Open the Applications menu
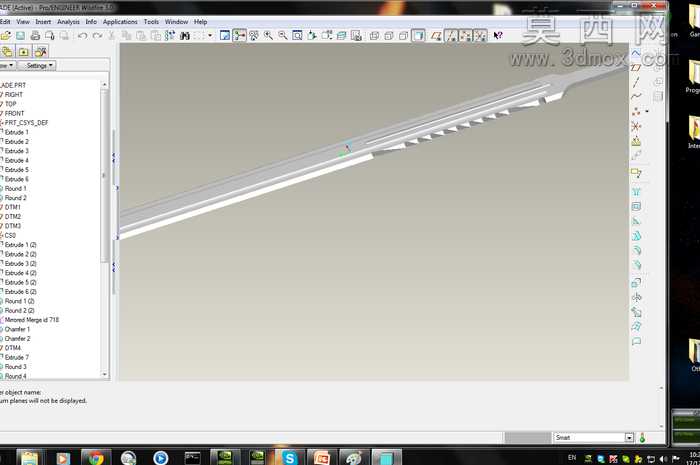Image resolution: width=700 pixels, height=465 pixels. coord(120,22)
